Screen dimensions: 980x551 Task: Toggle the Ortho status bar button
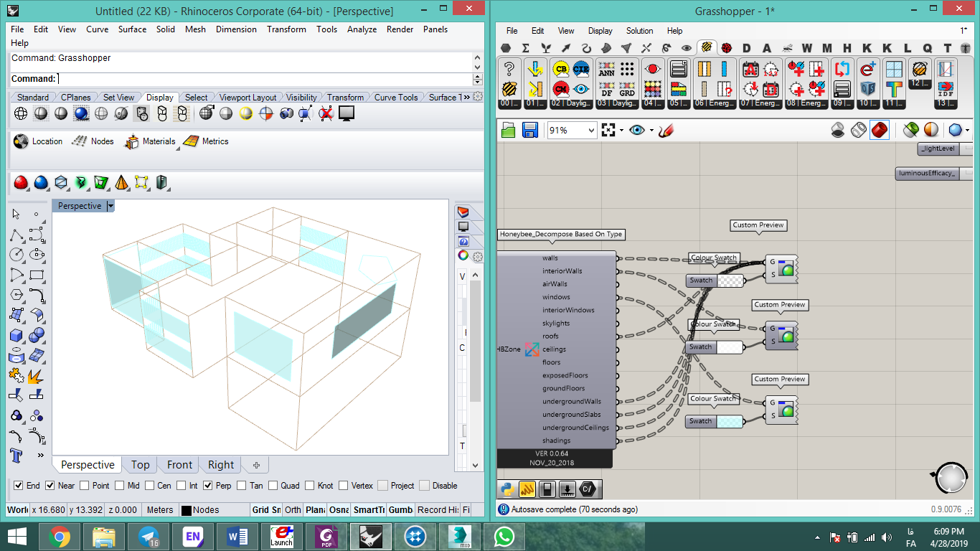[x=293, y=509]
